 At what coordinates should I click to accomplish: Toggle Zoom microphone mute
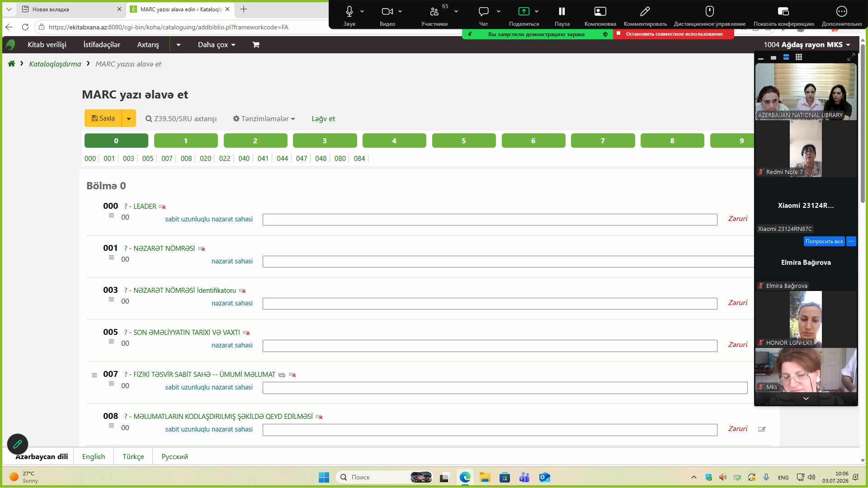(x=349, y=16)
